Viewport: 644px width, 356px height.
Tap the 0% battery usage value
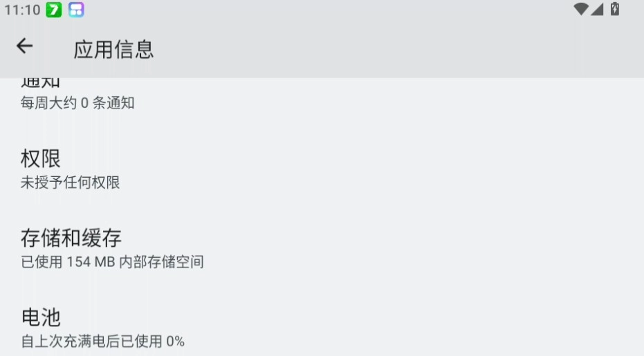[175, 341]
